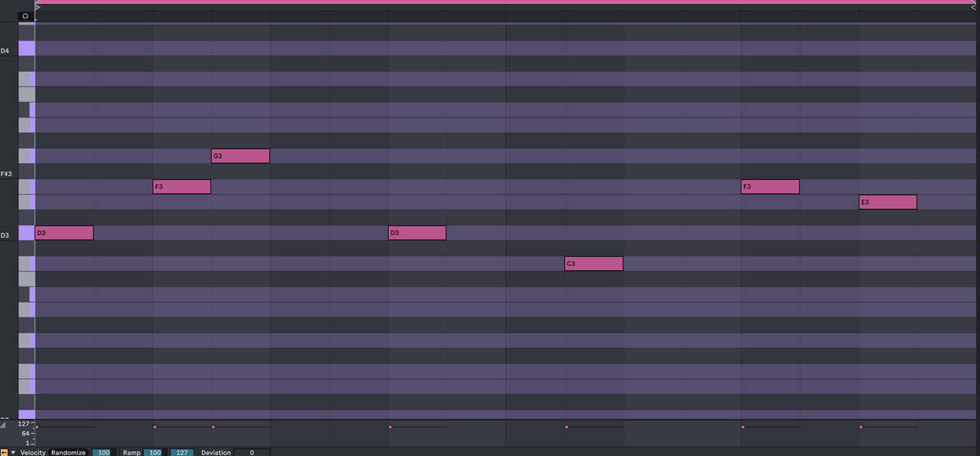980x456 pixels.
Task: Toggle the headphone MIDI preview button
Action: click(x=25, y=16)
